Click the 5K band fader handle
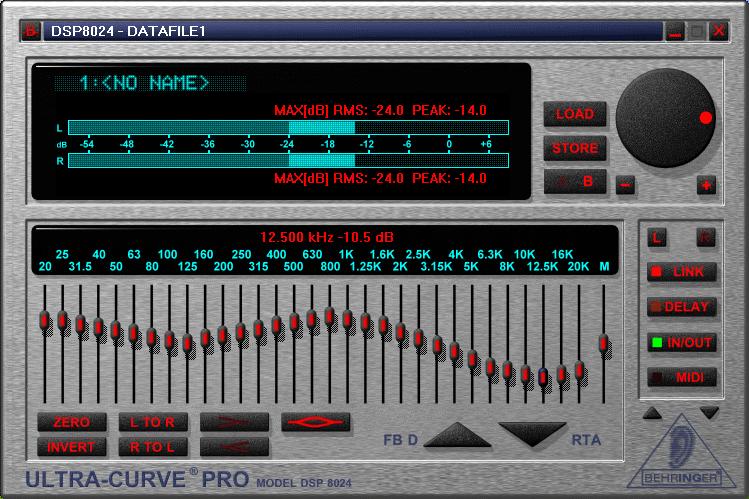This screenshot has width=749, height=499. (x=472, y=359)
